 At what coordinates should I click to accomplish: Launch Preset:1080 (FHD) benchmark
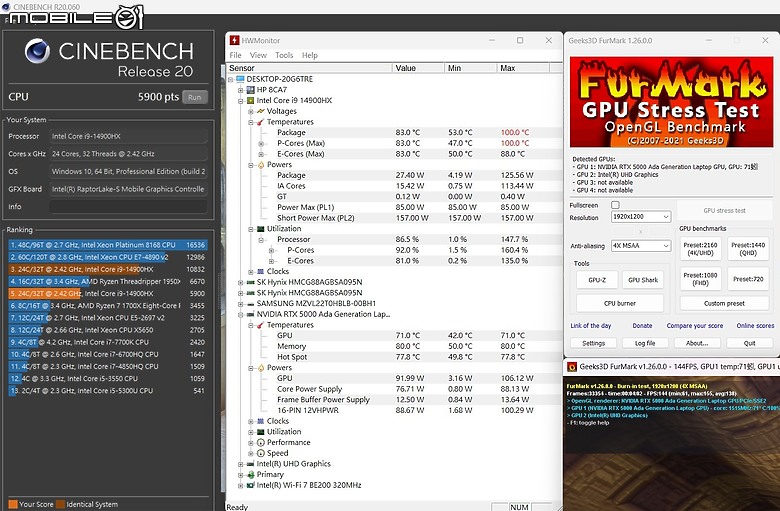click(x=700, y=279)
